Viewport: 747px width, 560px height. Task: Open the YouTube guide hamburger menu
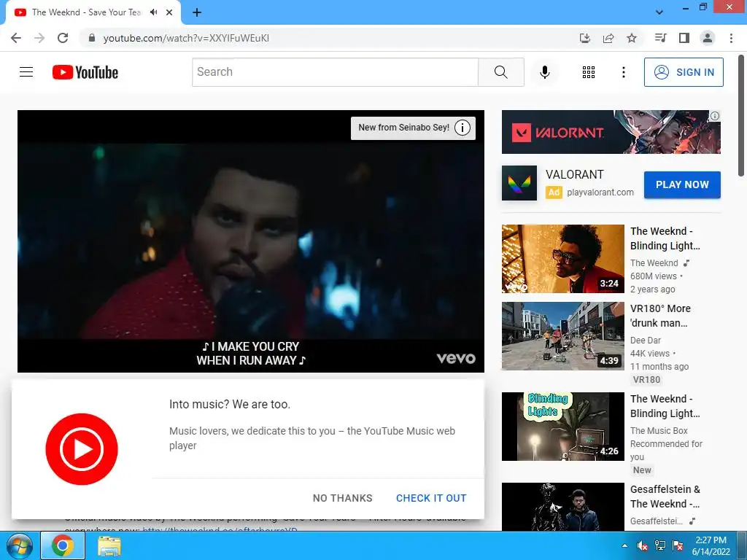point(26,72)
